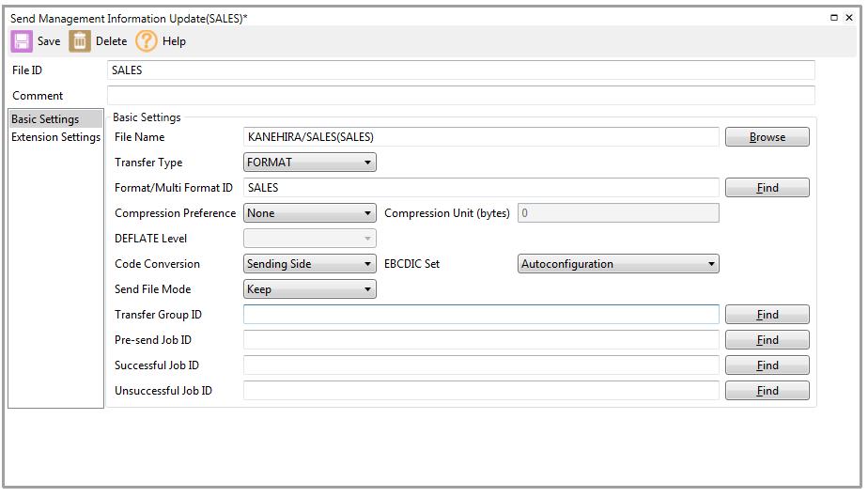Viewport: 868px width, 497px height.
Task: Click into the Comment text field
Action: [x=460, y=96]
